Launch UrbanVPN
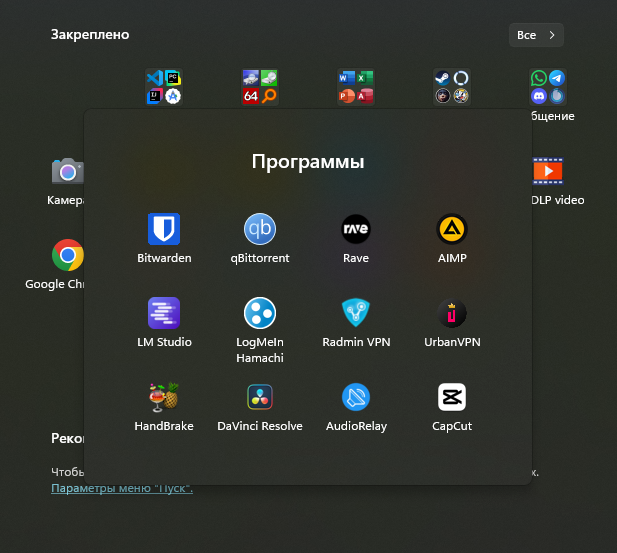Image resolution: width=617 pixels, height=553 pixels. point(452,323)
